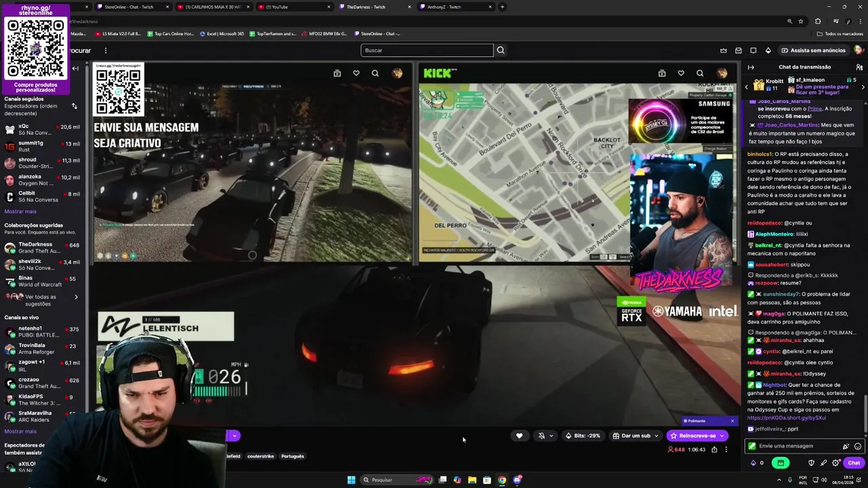868x488 pixels.
Task: Open the notifications inbox icon
Action: tap(738, 50)
